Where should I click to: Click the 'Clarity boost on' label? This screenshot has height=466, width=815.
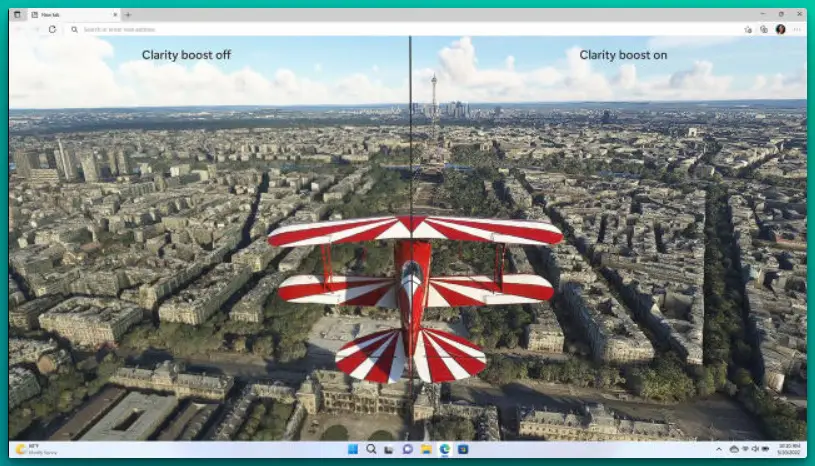pos(623,55)
